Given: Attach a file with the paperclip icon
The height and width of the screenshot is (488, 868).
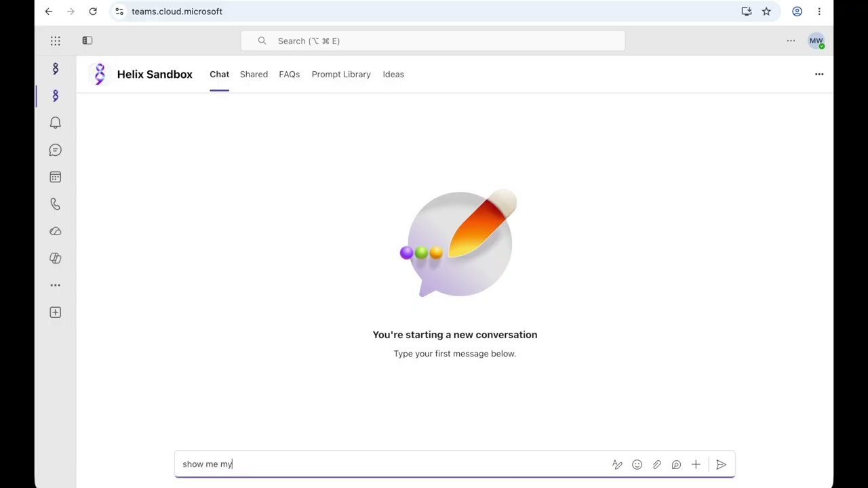Looking at the screenshot, I should coord(656,464).
